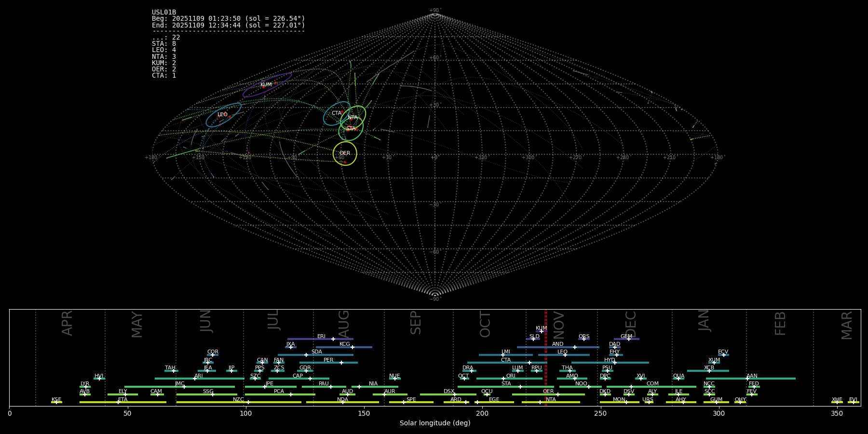Click the 'Solar longitude (deg)' axis label
Image resolution: width=868 pixels, height=434 pixels.
[x=434, y=423]
